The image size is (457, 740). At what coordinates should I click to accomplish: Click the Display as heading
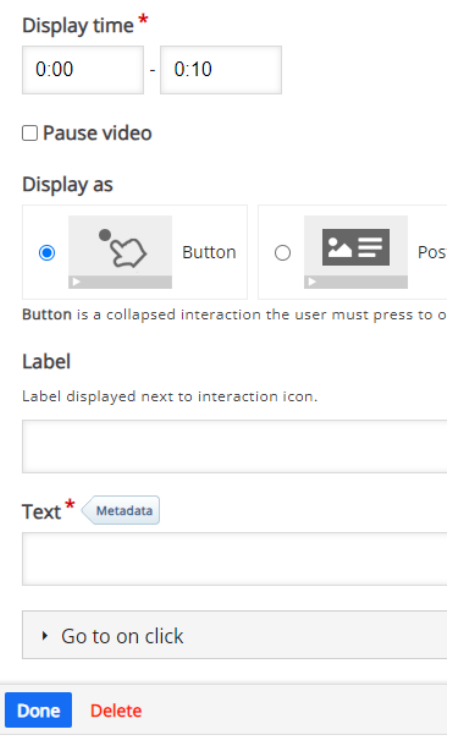(68, 185)
